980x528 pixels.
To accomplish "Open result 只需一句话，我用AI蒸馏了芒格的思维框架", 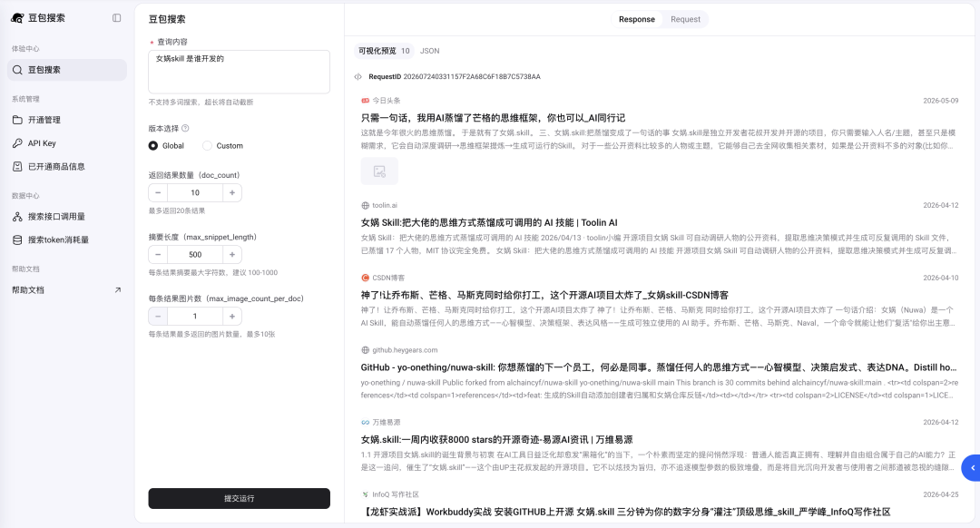I will (x=493, y=118).
